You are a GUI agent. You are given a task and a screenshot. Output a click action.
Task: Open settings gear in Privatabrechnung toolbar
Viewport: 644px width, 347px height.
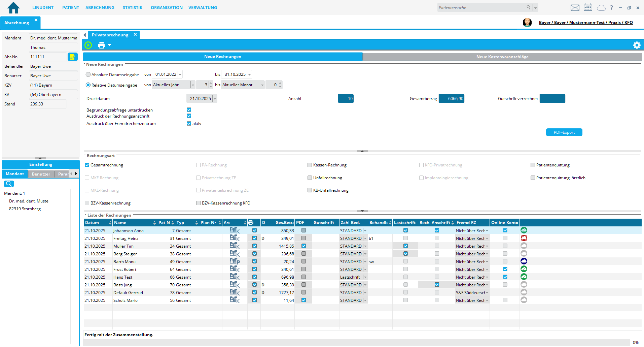point(637,45)
